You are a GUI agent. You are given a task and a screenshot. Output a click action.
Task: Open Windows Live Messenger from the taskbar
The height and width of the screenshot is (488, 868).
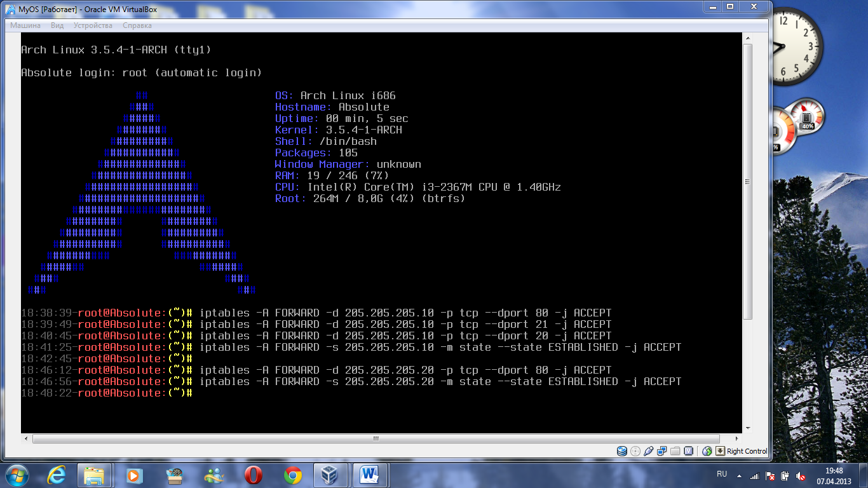214,475
